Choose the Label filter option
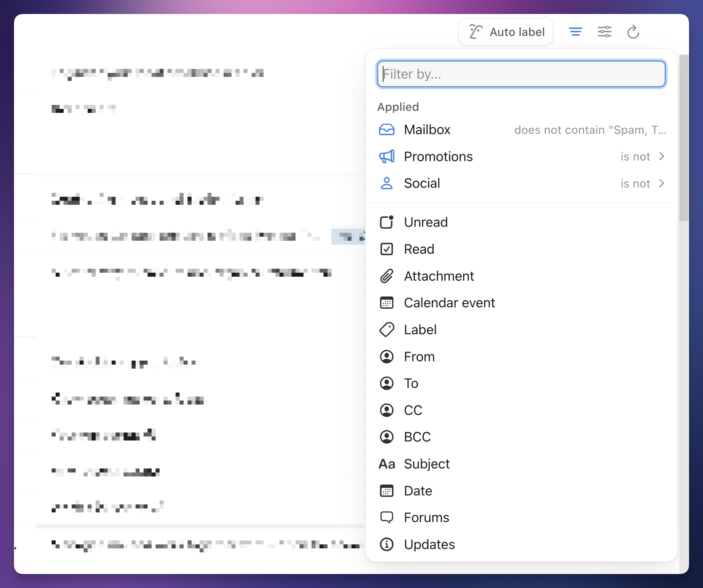 [x=522, y=330]
